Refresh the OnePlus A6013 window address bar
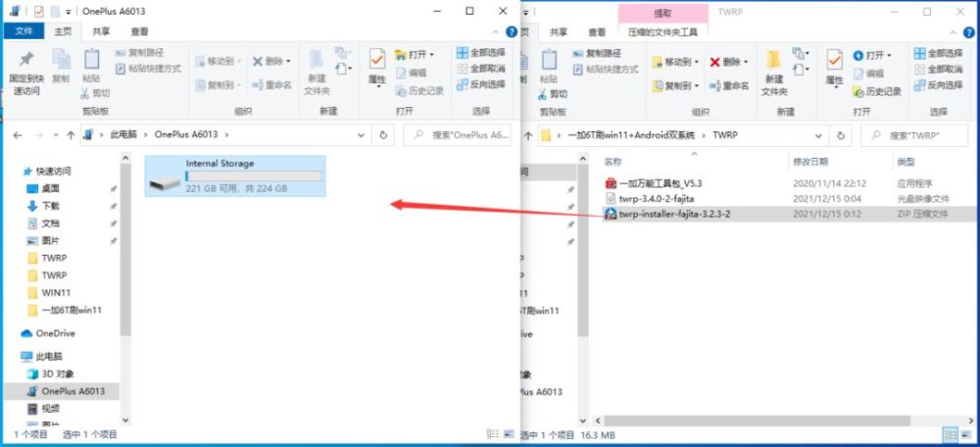Screen dimensions: 980x447 pyautogui.click(x=383, y=134)
